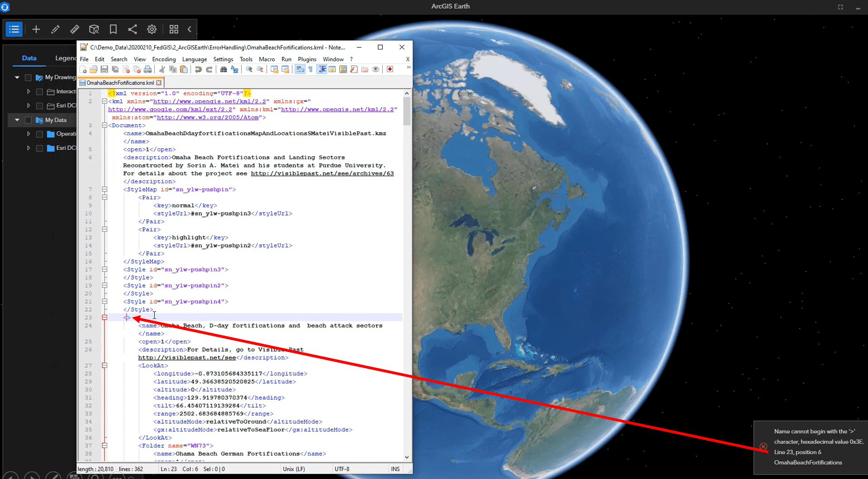Open the Measure ruler tool
Image resolution: width=868 pixels, height=479 pixels.
click(x=75, y=29)
